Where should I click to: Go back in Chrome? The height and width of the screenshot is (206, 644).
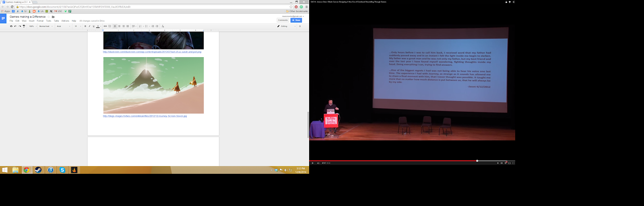click(3, 7)
